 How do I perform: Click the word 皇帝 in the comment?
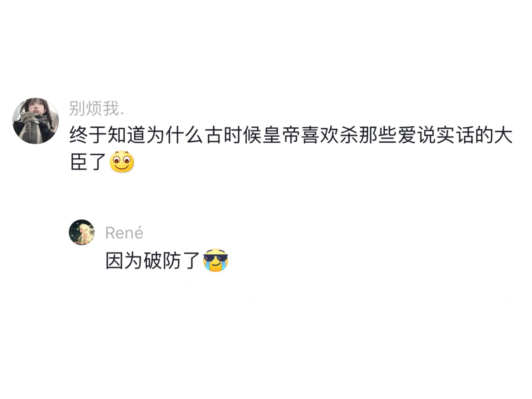coord(281,135)
